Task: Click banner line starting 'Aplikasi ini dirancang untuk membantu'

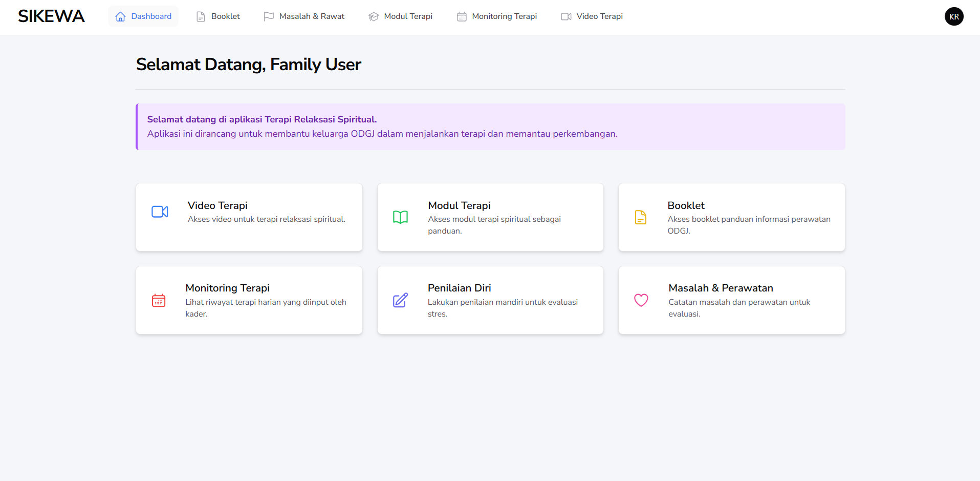Action: point(382,134)
